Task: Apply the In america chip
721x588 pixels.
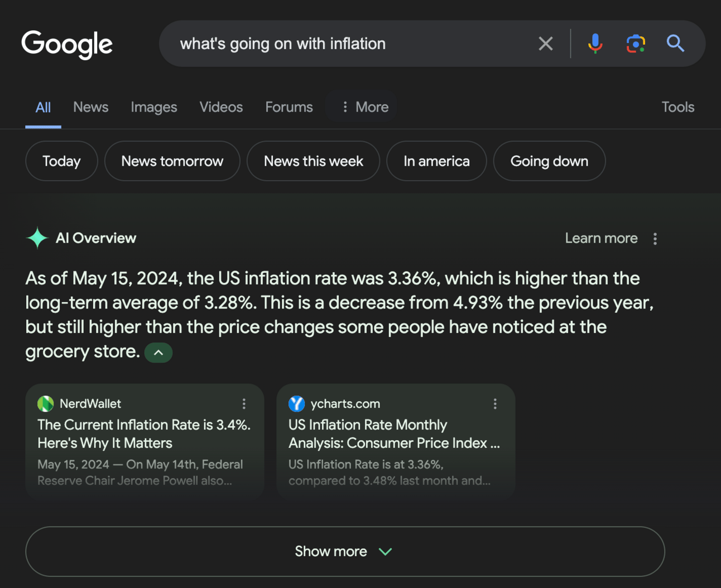Action: 436,161
